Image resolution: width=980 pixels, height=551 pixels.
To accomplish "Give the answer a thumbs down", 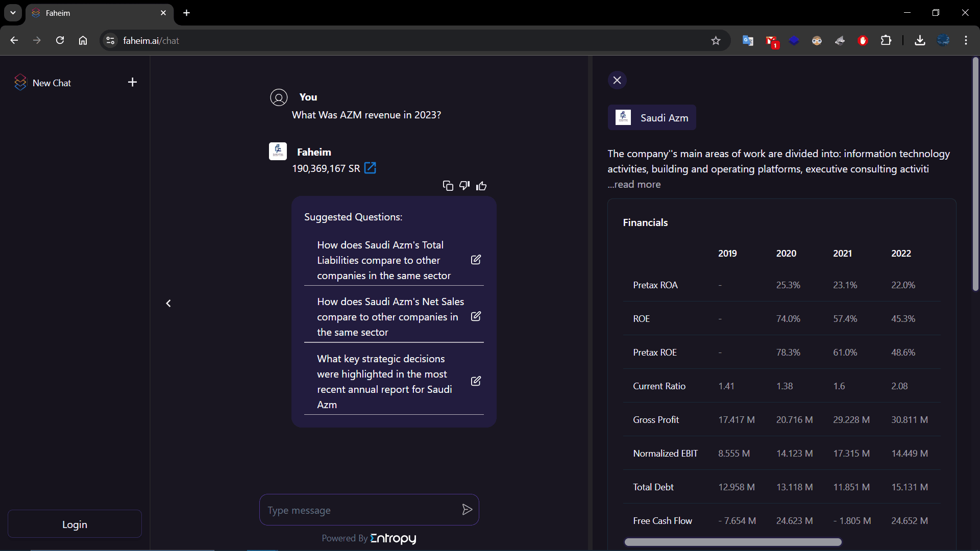I will [464, 186].
